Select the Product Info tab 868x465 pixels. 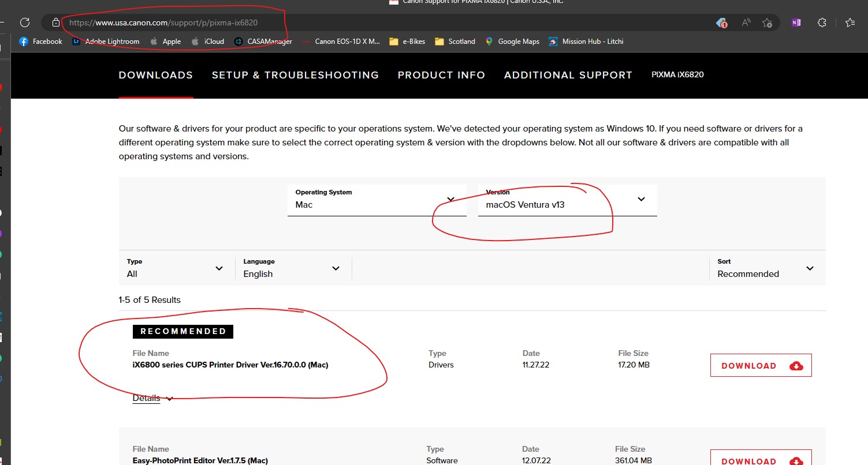tap(441, 75)
